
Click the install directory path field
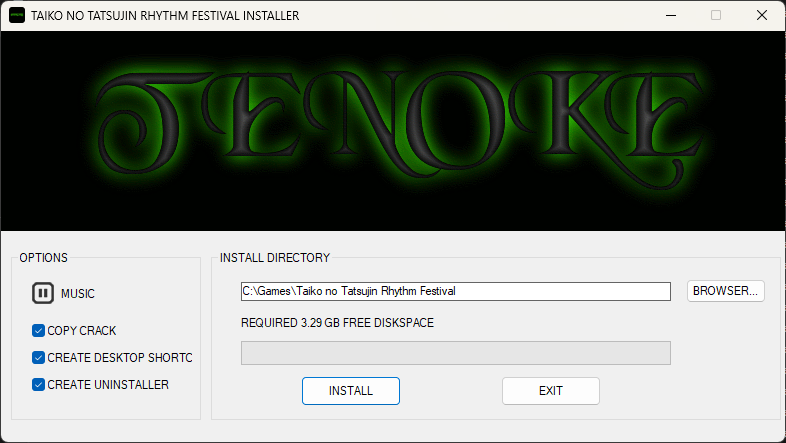pos(456,291)
